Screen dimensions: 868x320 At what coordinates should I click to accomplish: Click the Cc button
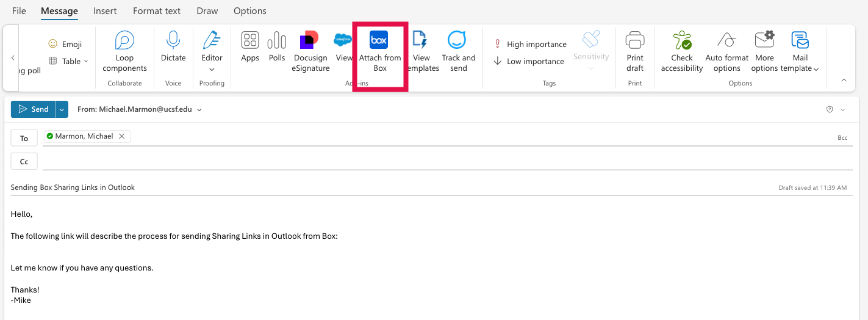pyautogui.click(x=24, y=162)
